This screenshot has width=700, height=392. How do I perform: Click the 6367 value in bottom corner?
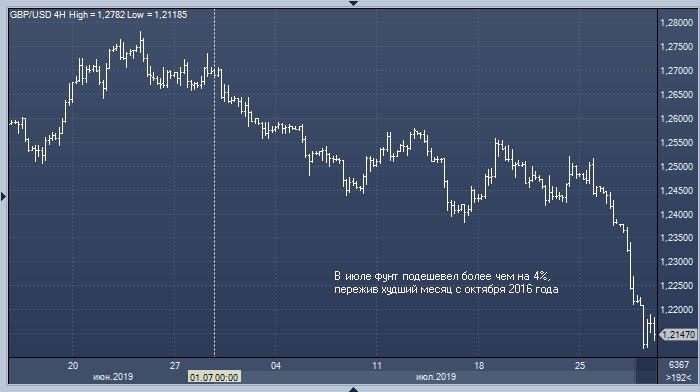tap(679, 365)
